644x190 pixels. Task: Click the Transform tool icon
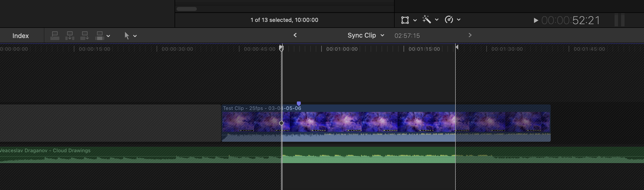pyautogui.click(x=405, y=20)
